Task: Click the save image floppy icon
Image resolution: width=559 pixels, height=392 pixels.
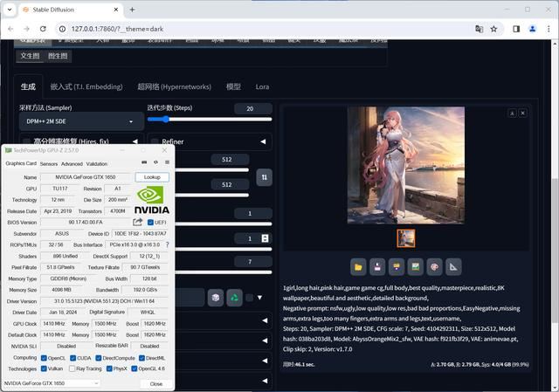Action: click(377, 267)
